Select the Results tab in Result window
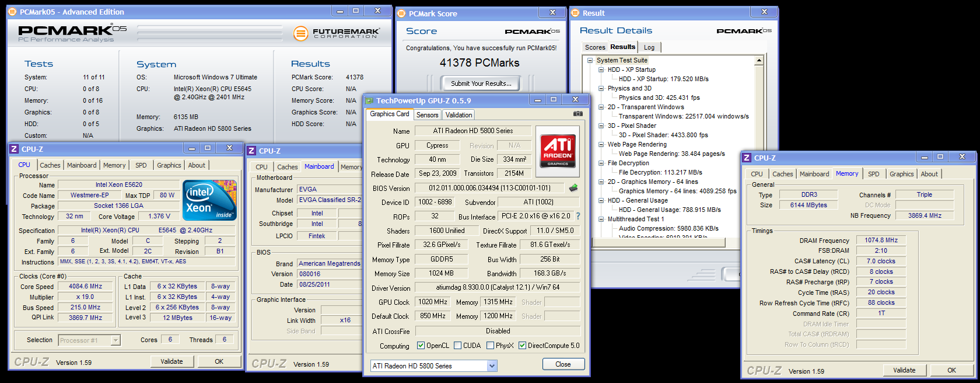The height and width of the screenshot is (383, 980). [623, 47]
